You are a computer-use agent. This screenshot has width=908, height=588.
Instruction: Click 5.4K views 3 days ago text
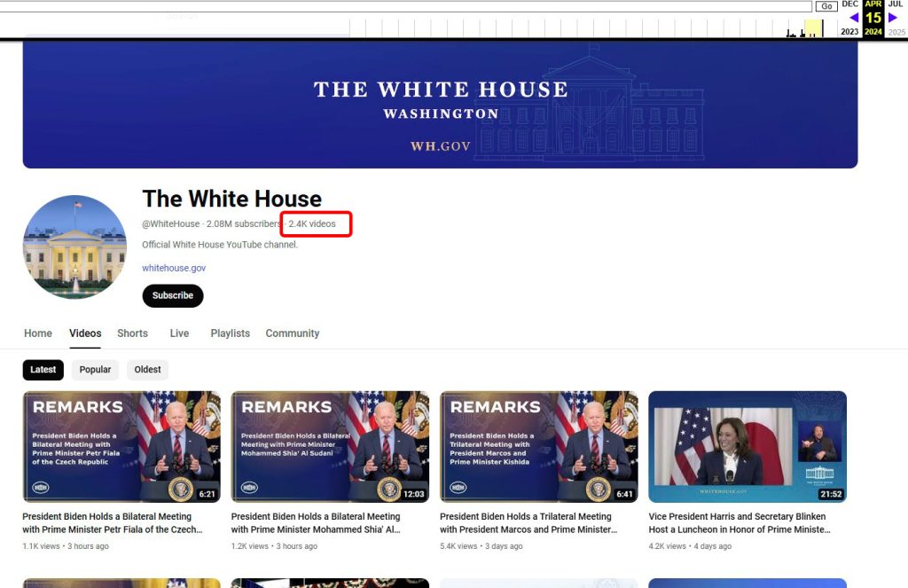pyautogui.click(x=481, y=545)
